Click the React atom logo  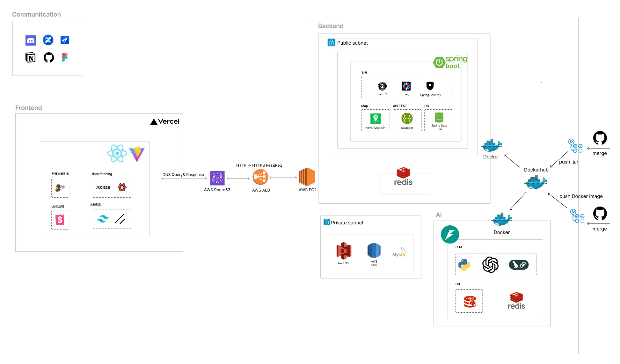tap(117, 153)
